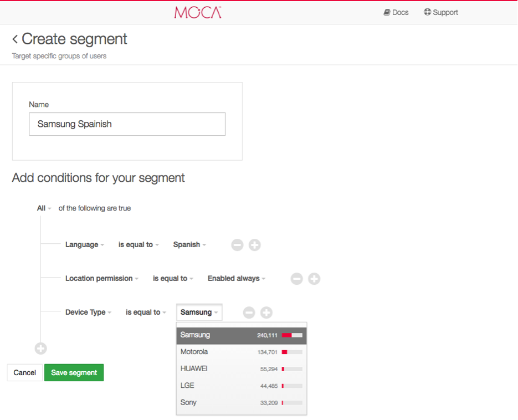Click the Samsung usage bar
This screenshot has width=518, height=420.
coord(292,335)
